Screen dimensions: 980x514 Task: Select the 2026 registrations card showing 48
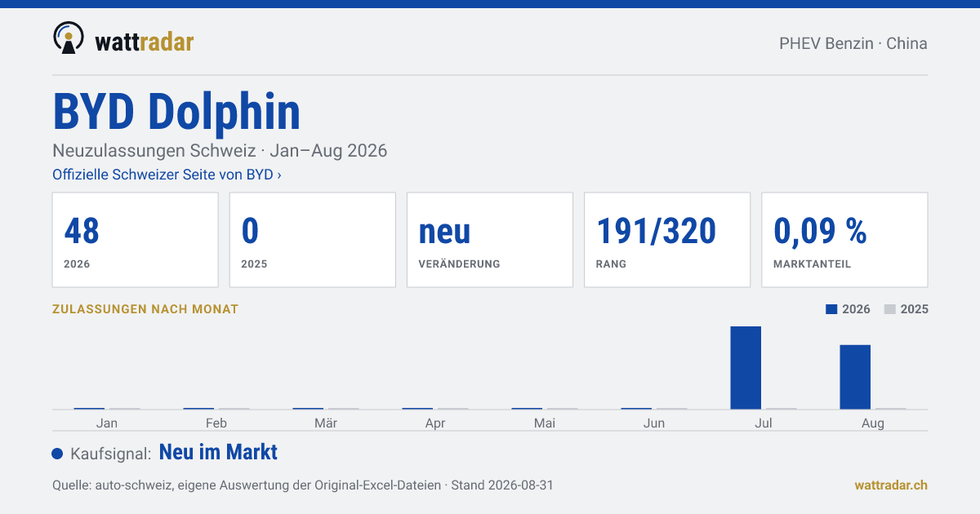point(136,240)
